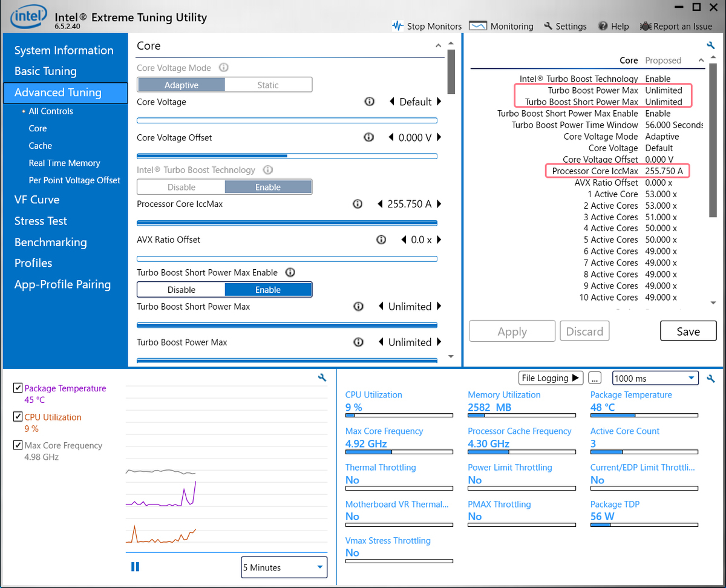Enable Turbo Boost Short Power Max Enable
The image size is (726, 588).
coord(268,290)
